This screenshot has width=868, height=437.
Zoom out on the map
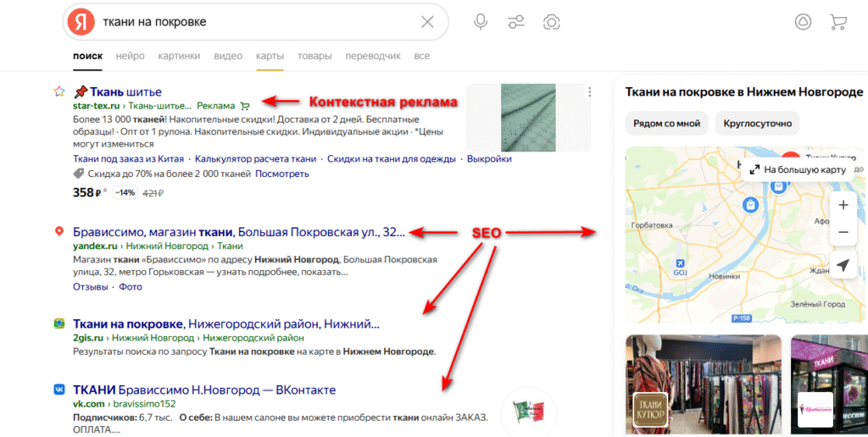pyautogui.click(x=843, y=231)
